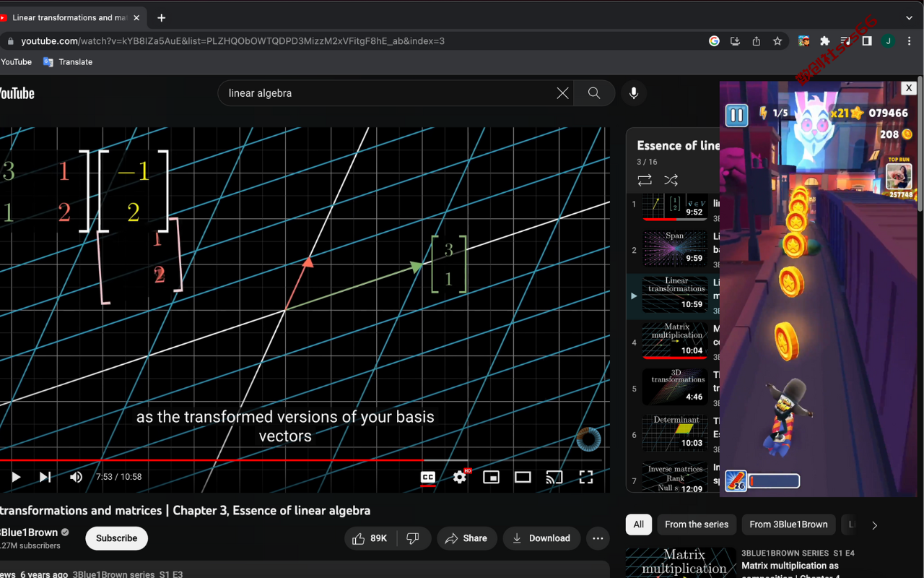The height and width of the screenshot is (578, 924).
Task: Select From the series chip
Action: (x=697, y=525)
